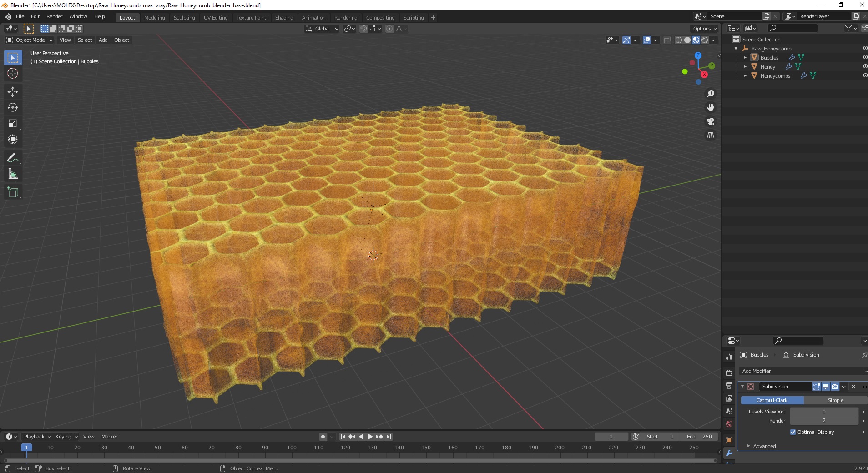Image resolution: width=868 pixels, height=473 pixels.
Task: Jump to the last frame
Action: click(389, 437)
